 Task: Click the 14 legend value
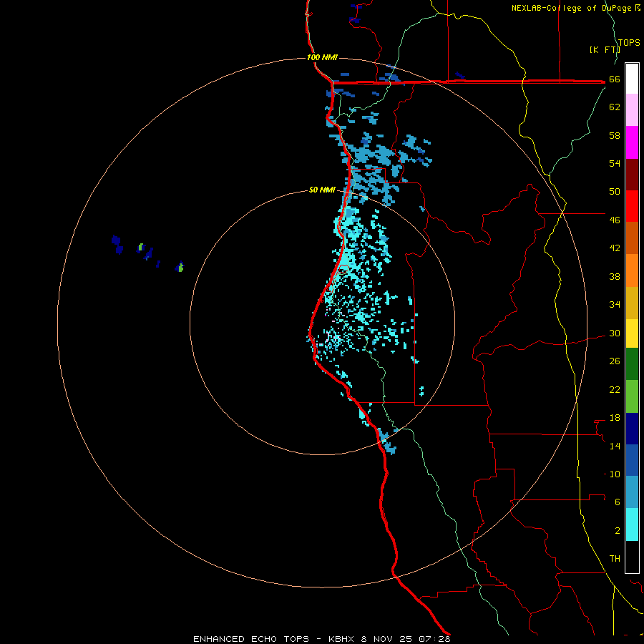(x=615, y=446)
